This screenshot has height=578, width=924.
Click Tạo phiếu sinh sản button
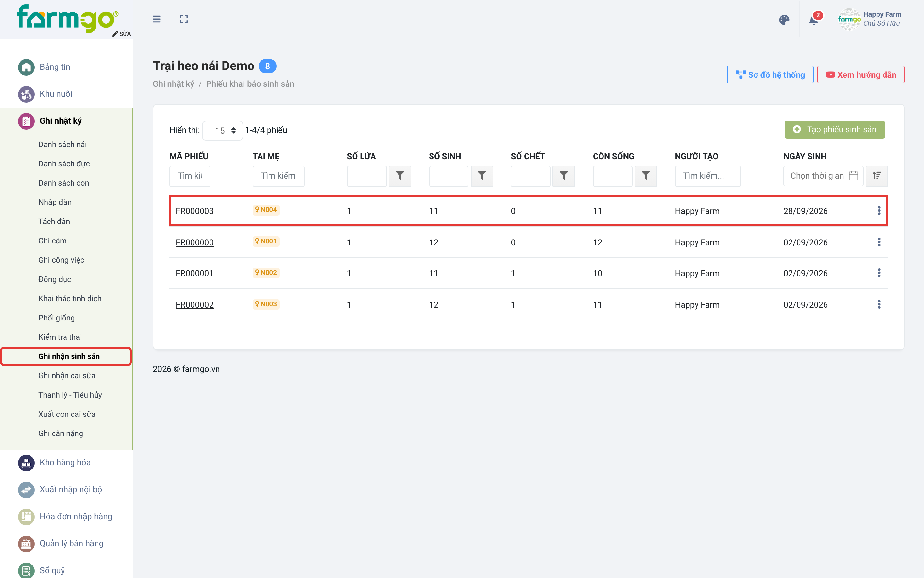(x=835, y=130)
